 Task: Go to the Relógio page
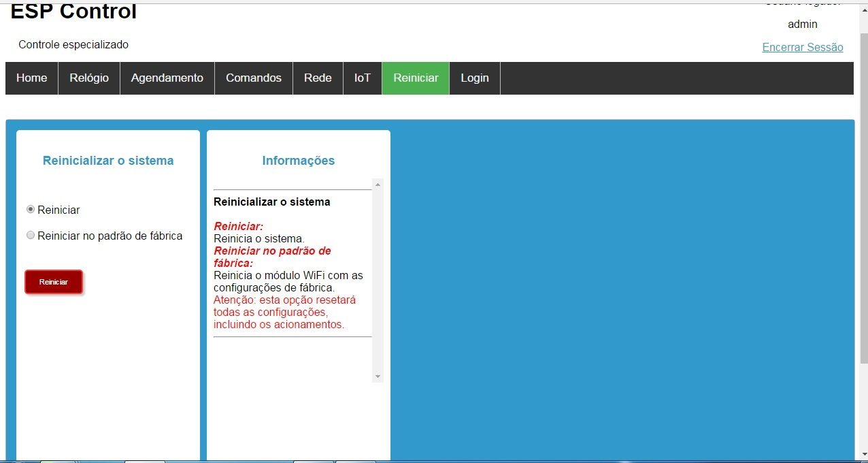coord(89,78)
